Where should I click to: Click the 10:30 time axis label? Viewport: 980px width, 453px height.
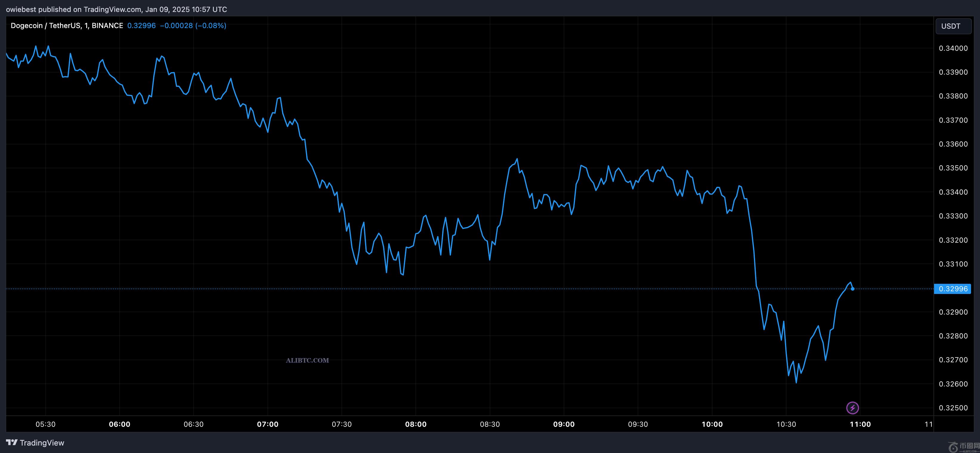(x=786, y=424)
